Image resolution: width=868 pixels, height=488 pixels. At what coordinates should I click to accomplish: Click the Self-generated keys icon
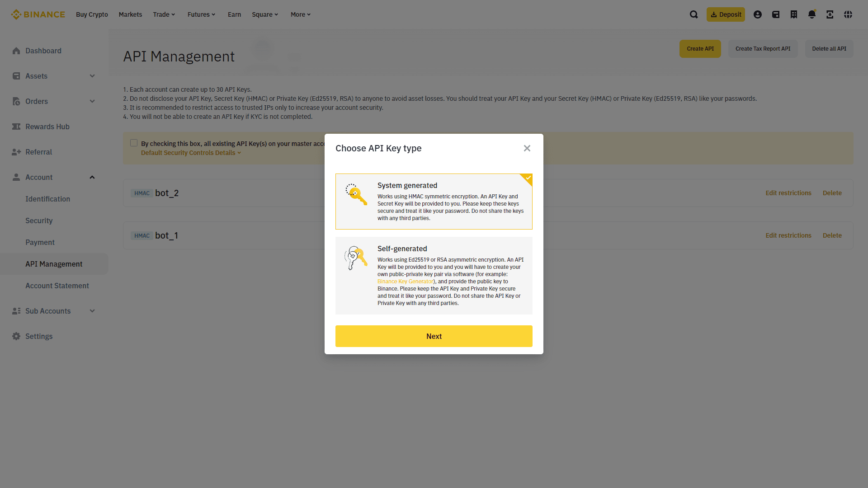(x=356, y=258)
